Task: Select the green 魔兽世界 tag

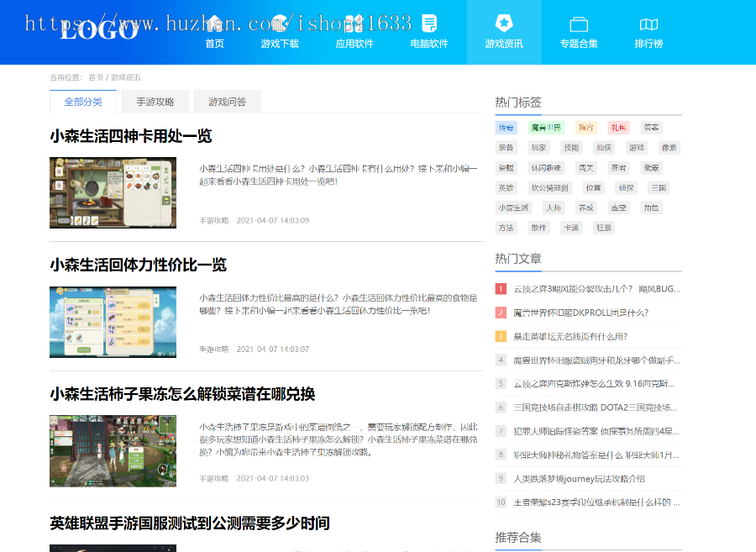Action: pos(546,128)
